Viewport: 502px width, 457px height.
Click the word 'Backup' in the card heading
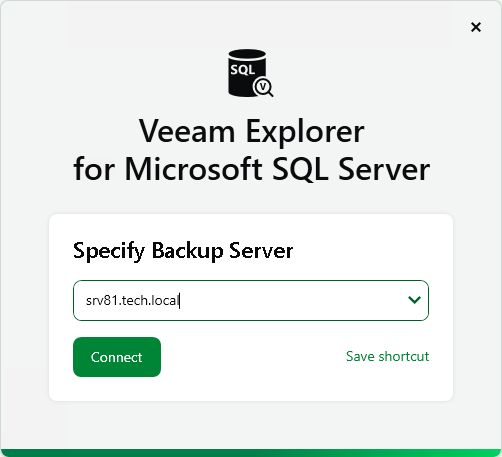click(187, 251)
